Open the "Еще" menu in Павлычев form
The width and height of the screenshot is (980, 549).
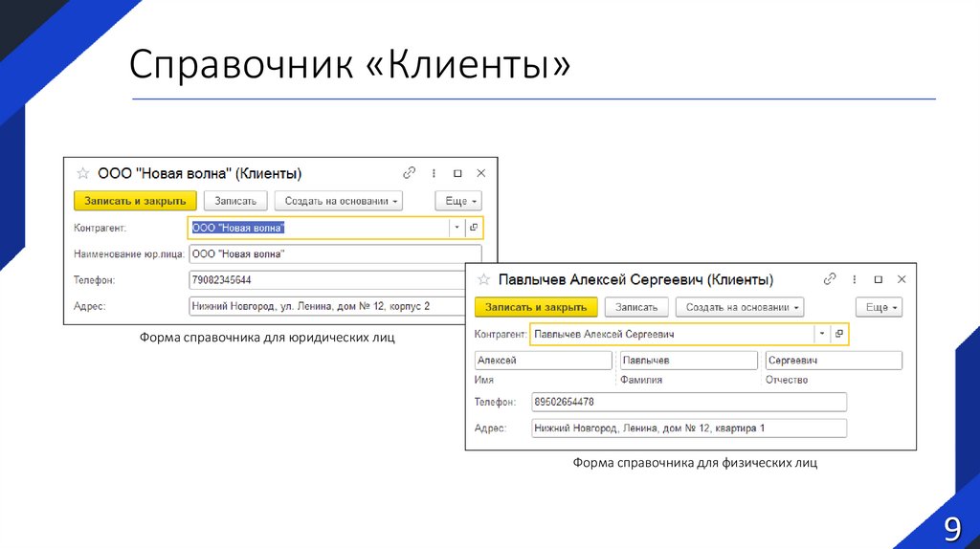[x=880, y=307]
